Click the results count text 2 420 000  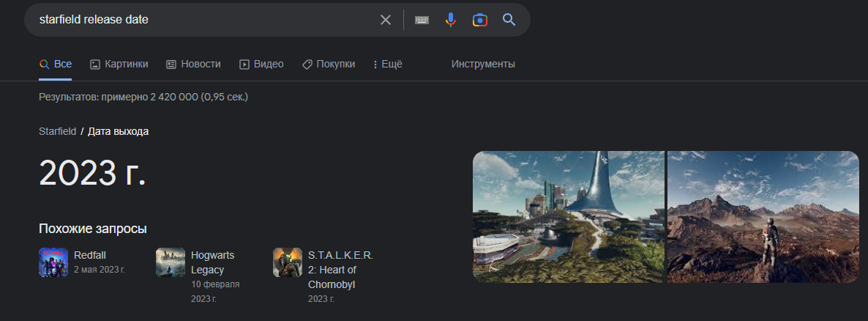click(x=174, y=97)
